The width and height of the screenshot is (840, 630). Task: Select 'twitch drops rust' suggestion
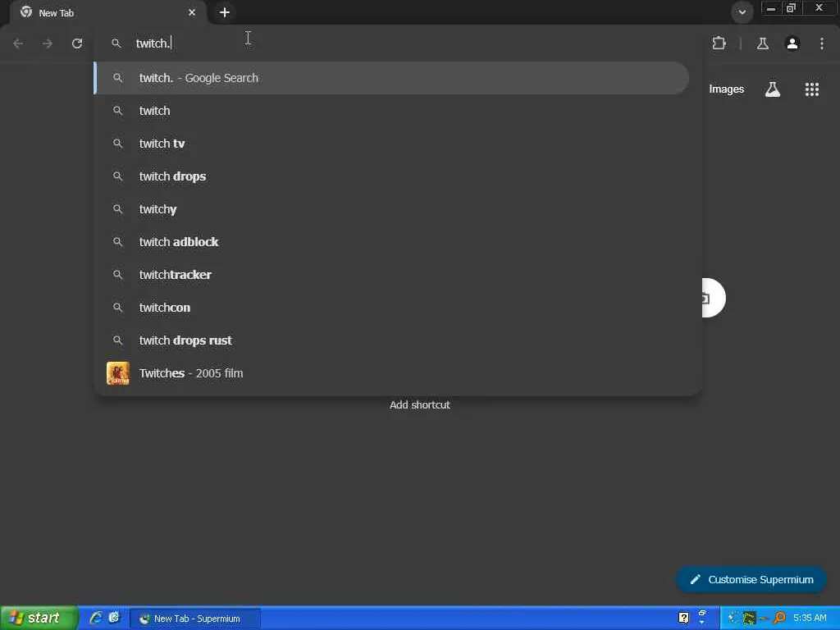click(x=391, y=340)
